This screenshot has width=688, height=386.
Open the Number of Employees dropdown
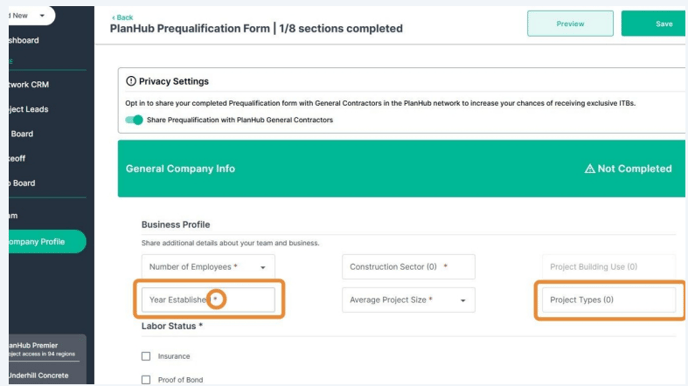(x=208, y=267)
